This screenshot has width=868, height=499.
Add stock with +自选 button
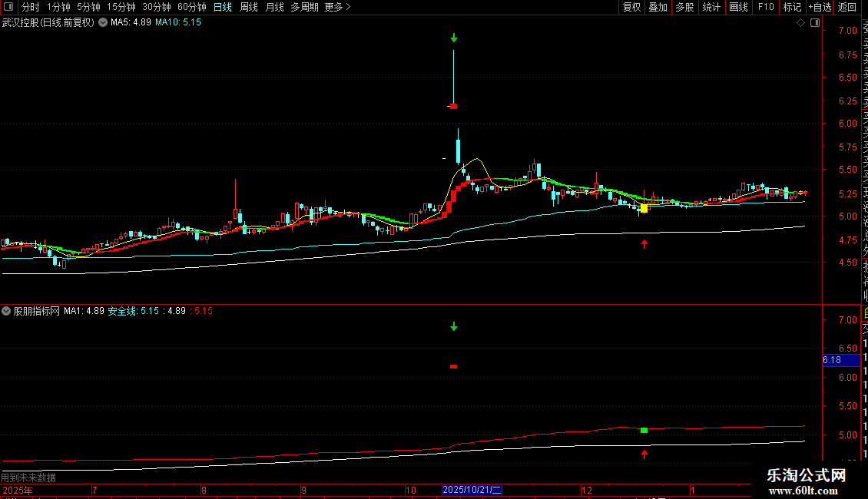tap(820, 7)
